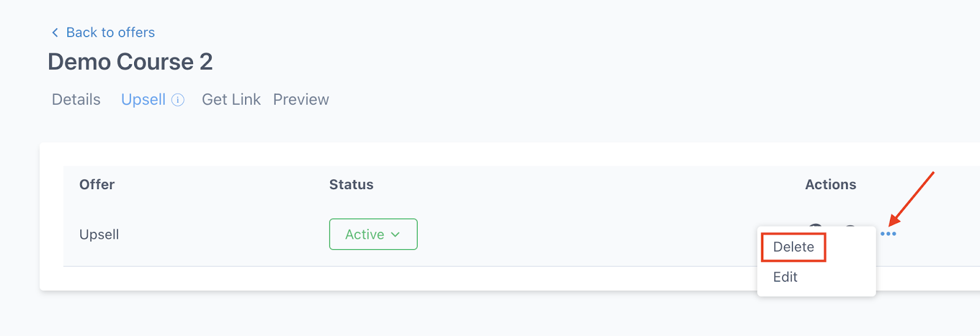Click the Actions column header
Screen dimensions: 980x336
pos(831,185)
